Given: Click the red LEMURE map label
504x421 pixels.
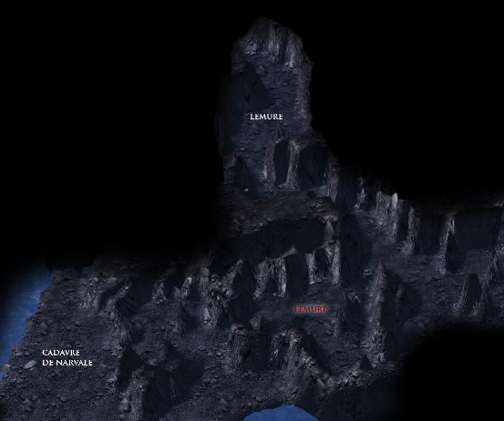Looking at the screenshot, I should (311, 309).
